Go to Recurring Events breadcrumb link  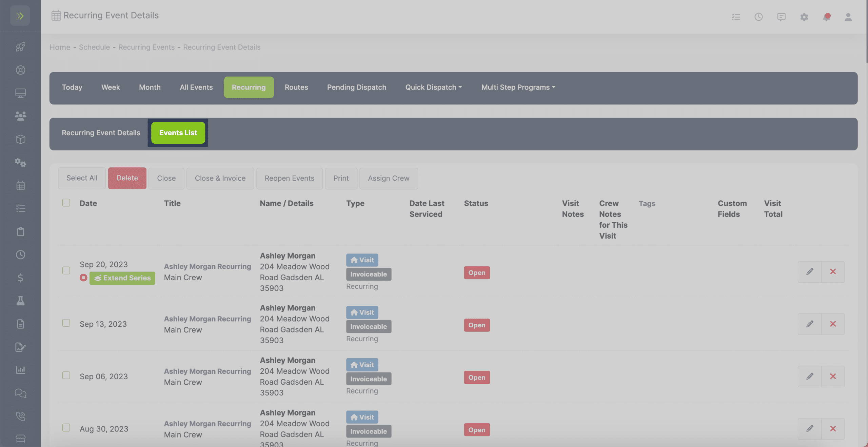[x=146, y=47]
